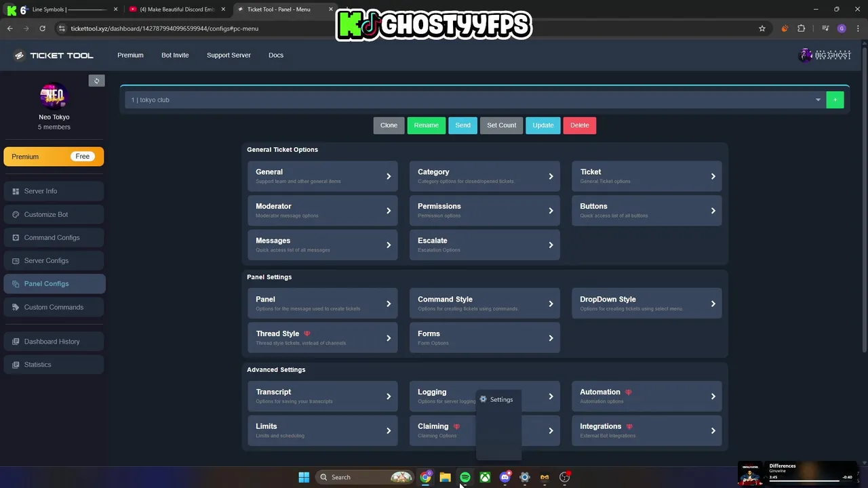Viewport: 868px width, 488px height.
Task: Open the Limits card
Action: (322, 430)
